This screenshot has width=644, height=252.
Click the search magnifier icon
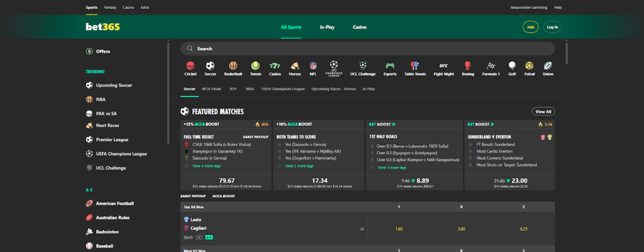(x=190, y=49)
